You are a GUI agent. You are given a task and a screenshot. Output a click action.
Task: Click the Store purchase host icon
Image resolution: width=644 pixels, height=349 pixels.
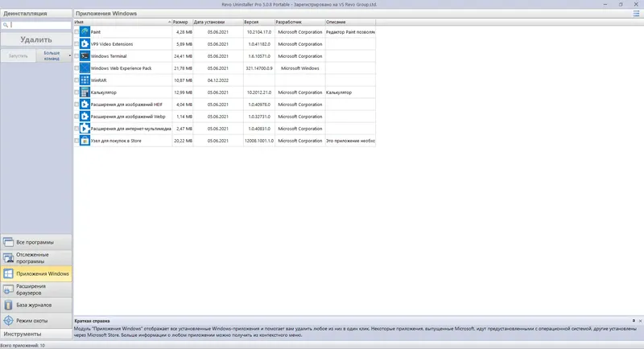[x=85, y=141]
